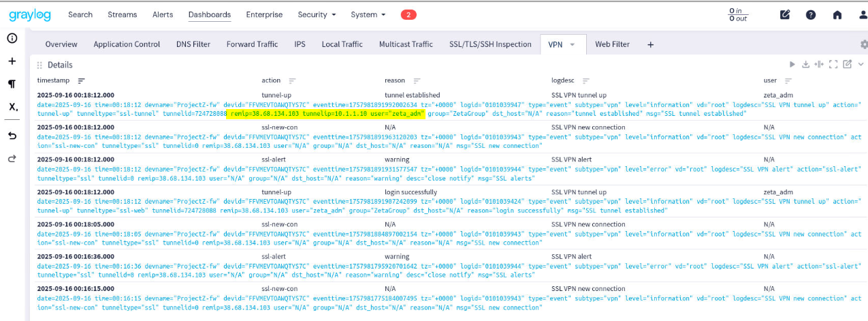Open the help question-mark icon

(x=811, y=14)
